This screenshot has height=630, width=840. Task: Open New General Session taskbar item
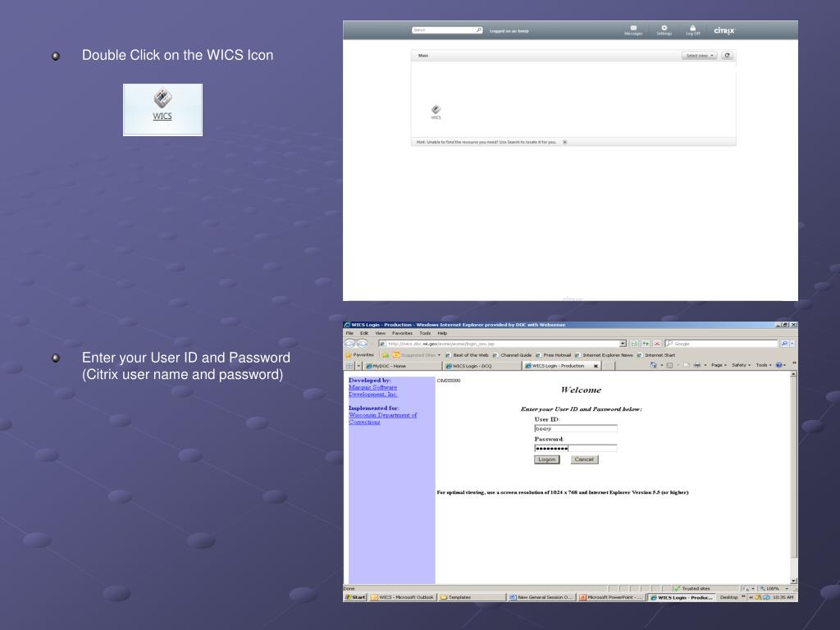click(x=541, y=597)
